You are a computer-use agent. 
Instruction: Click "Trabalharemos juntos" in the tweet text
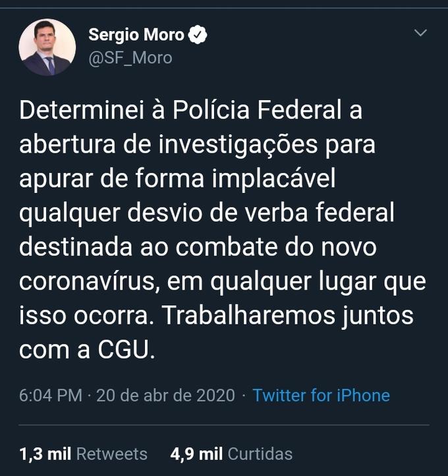(x=287, y=315)
